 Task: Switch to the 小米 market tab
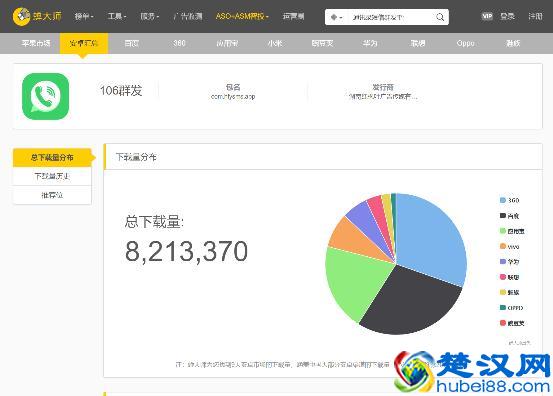tap(275, 43)
